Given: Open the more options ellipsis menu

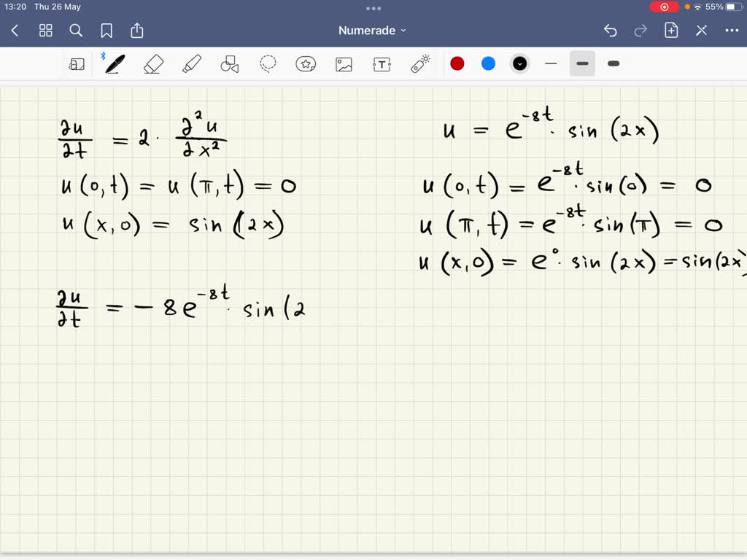Looking at the screenshot, I should click(732, 31).
